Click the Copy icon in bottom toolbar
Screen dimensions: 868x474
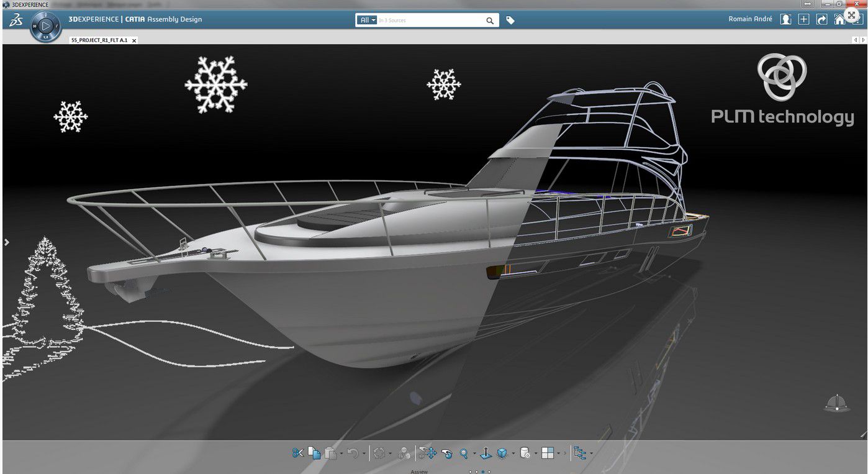click(314, 453)
